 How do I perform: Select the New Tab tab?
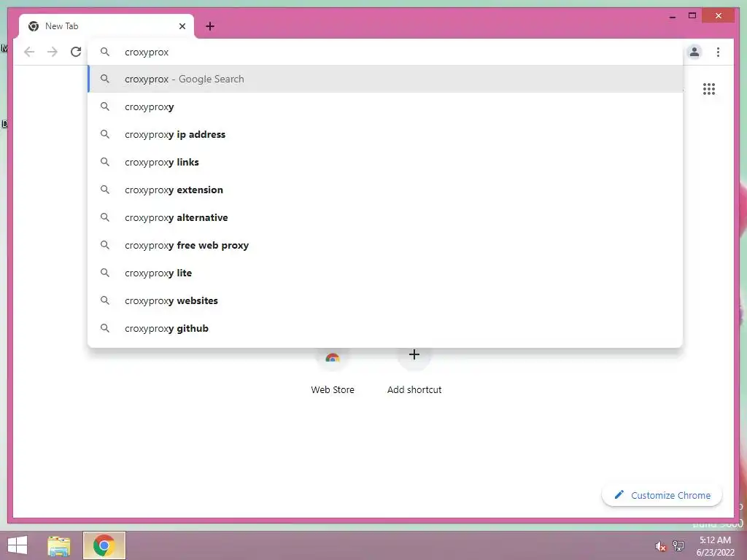click(107, 26)
